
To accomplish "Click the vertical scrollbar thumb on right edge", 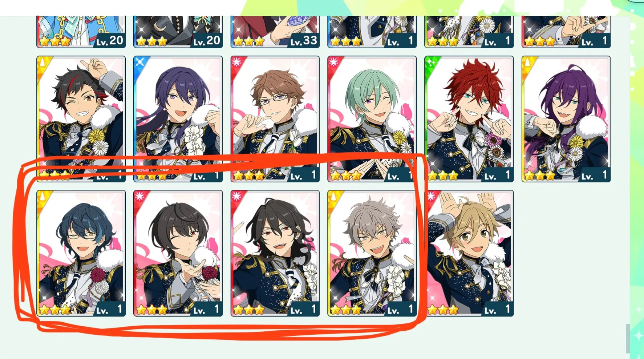I will (x=628, y=339).
